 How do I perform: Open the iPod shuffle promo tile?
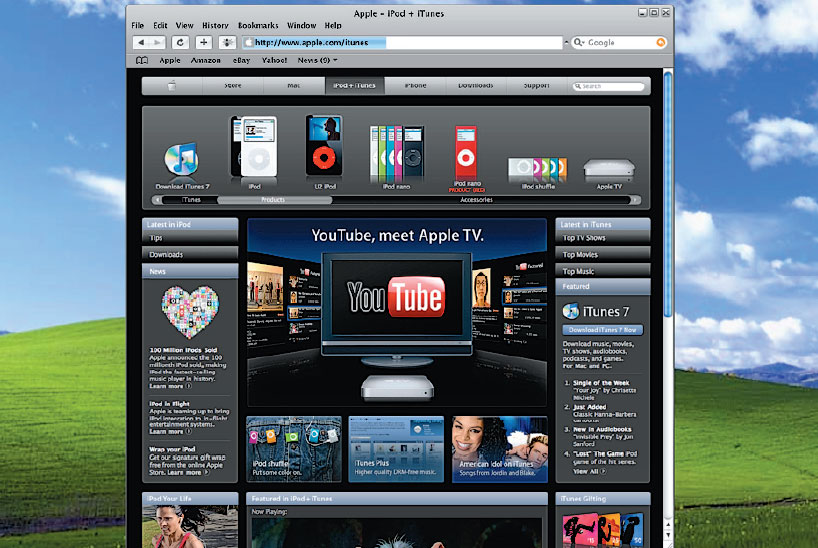point(294,449)
